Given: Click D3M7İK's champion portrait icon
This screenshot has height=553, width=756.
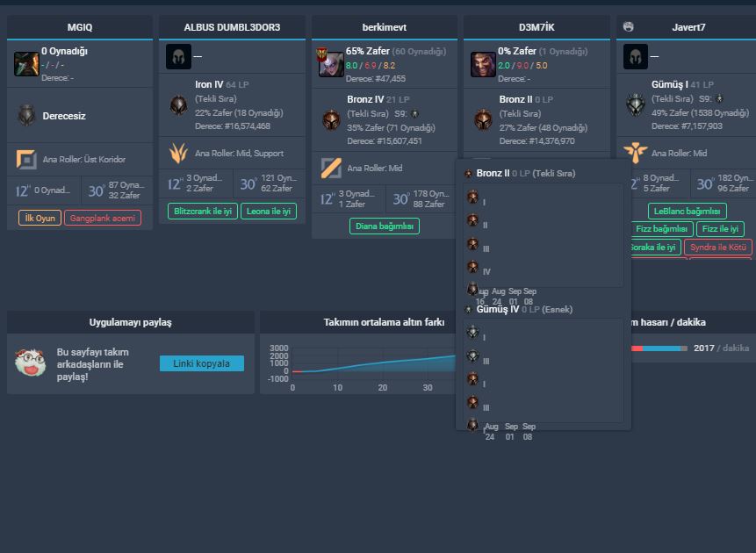Looking at the screenshot, I should pyautogui.click(x=483, y=64).
